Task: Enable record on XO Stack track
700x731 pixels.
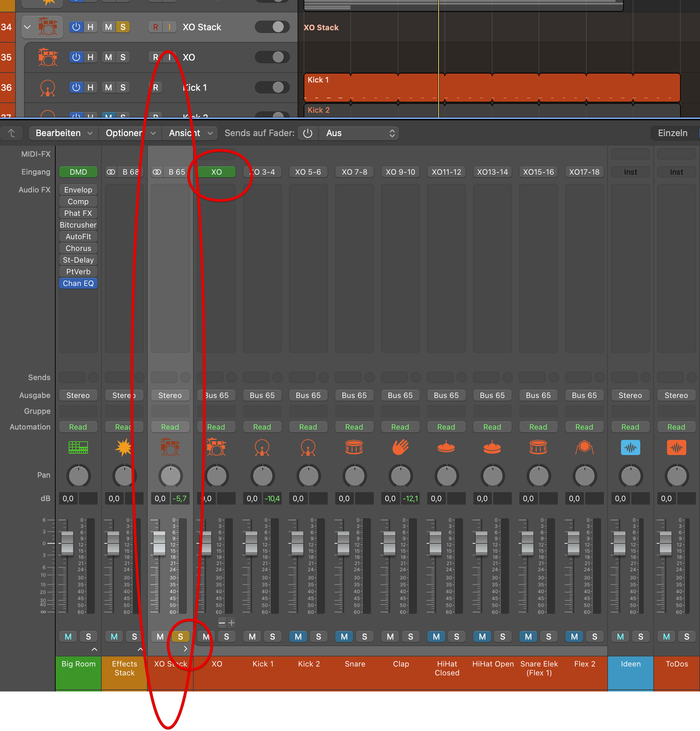Action: [156, 27]
